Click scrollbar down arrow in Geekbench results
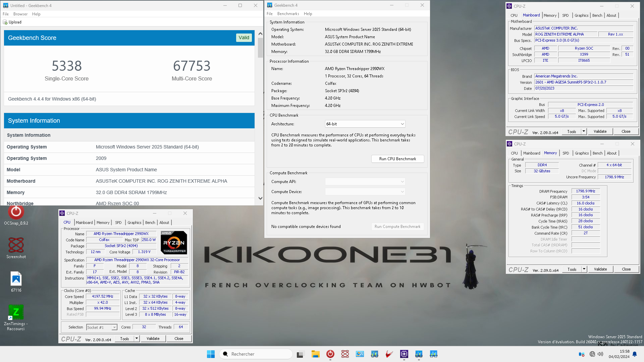This screenshot has width=644, height=362. click(260, 198)
